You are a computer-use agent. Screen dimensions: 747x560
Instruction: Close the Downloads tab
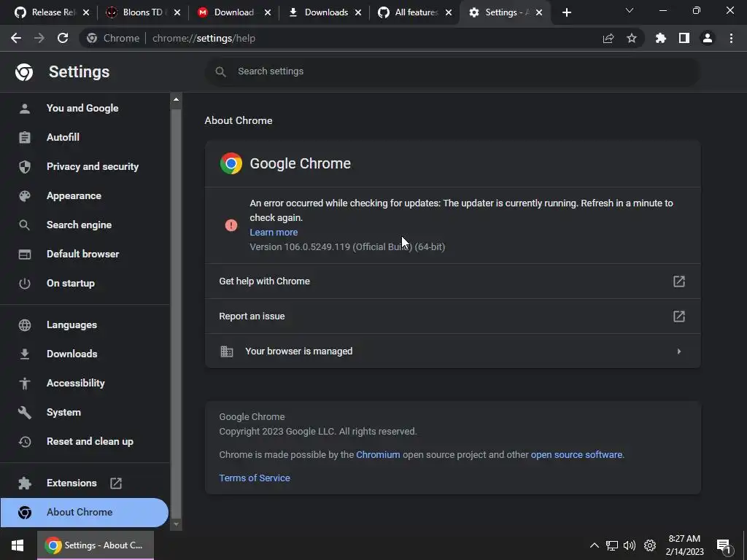(358, 12)
